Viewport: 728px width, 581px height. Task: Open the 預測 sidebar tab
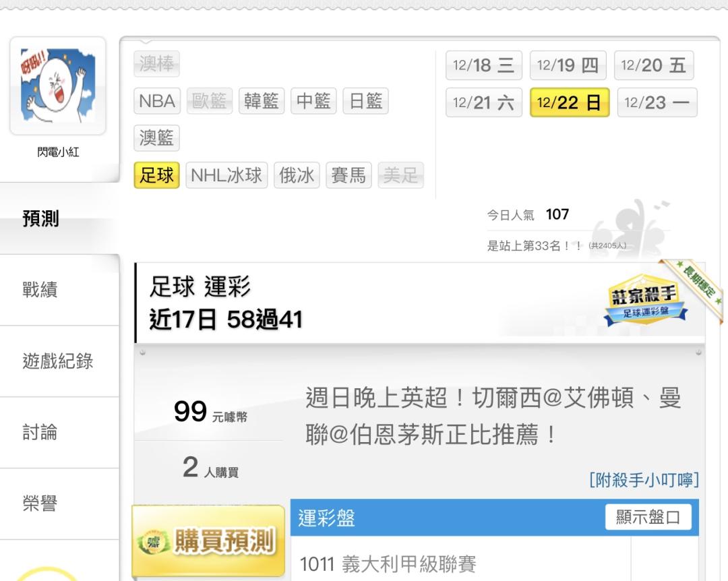[x=59, y=218]
